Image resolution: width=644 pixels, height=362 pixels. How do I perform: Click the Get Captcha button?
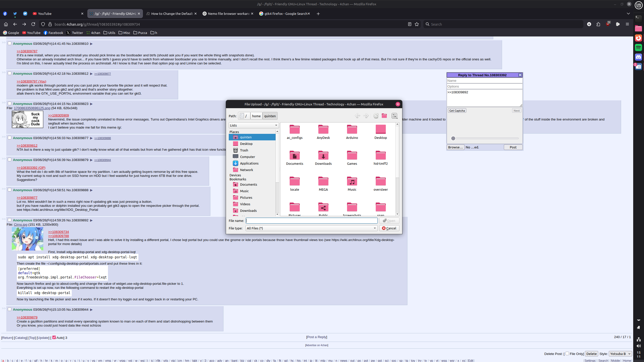click(457, 111)
